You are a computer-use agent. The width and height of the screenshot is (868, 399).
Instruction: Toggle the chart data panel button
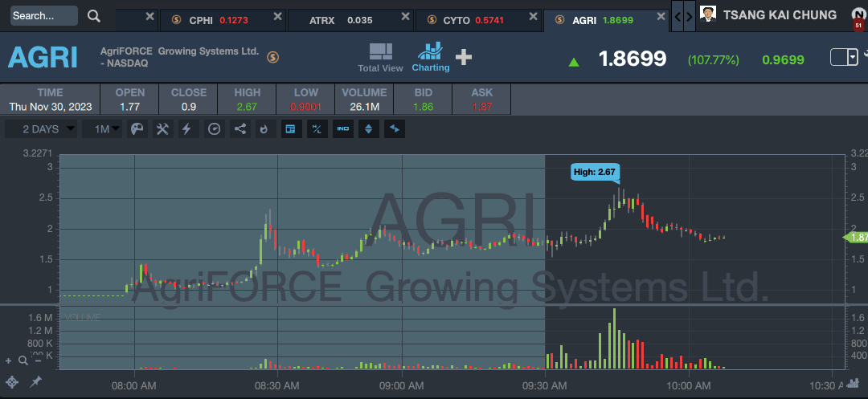point(291,128)
